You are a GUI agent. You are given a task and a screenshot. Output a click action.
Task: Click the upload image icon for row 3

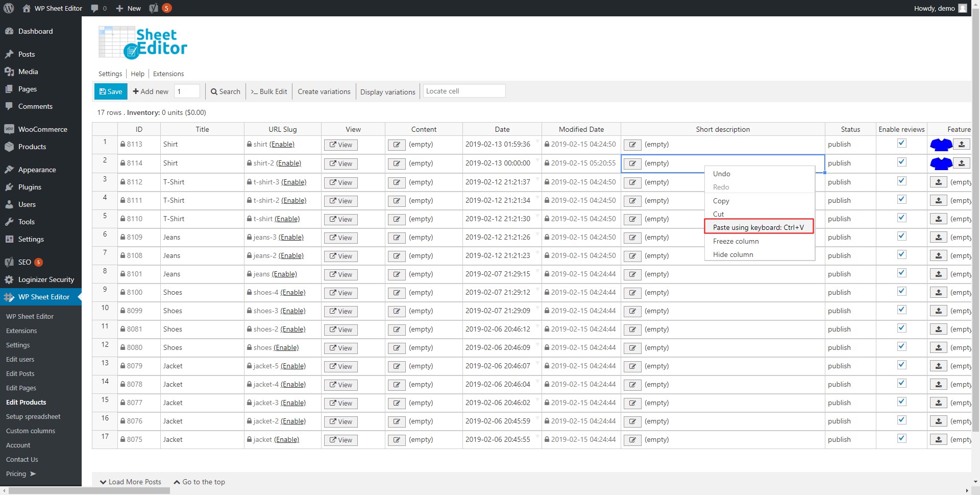pyautogui.click(x=938, y=182)
